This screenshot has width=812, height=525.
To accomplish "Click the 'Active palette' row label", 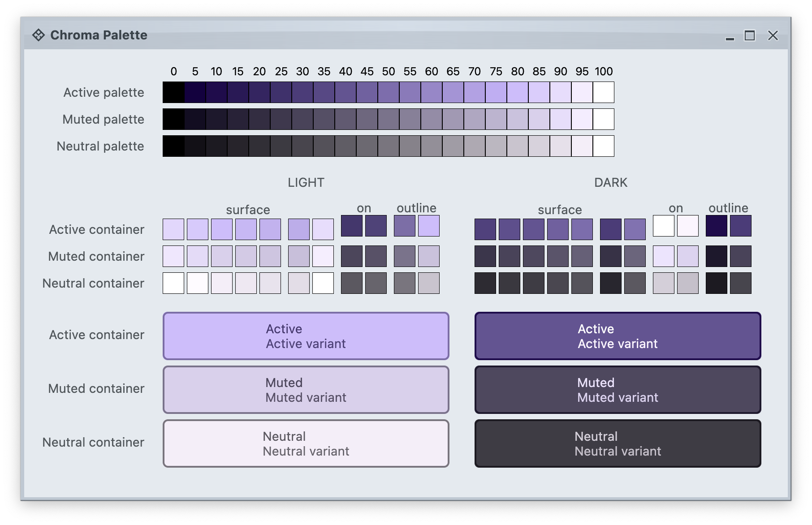I will (x=104, y=92).
